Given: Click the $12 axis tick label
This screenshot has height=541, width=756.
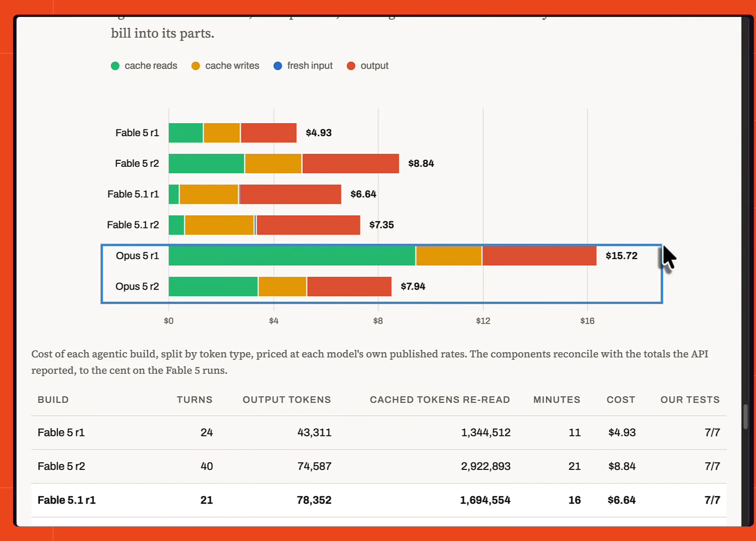Looking at the screenshot, I should (483, 321).
